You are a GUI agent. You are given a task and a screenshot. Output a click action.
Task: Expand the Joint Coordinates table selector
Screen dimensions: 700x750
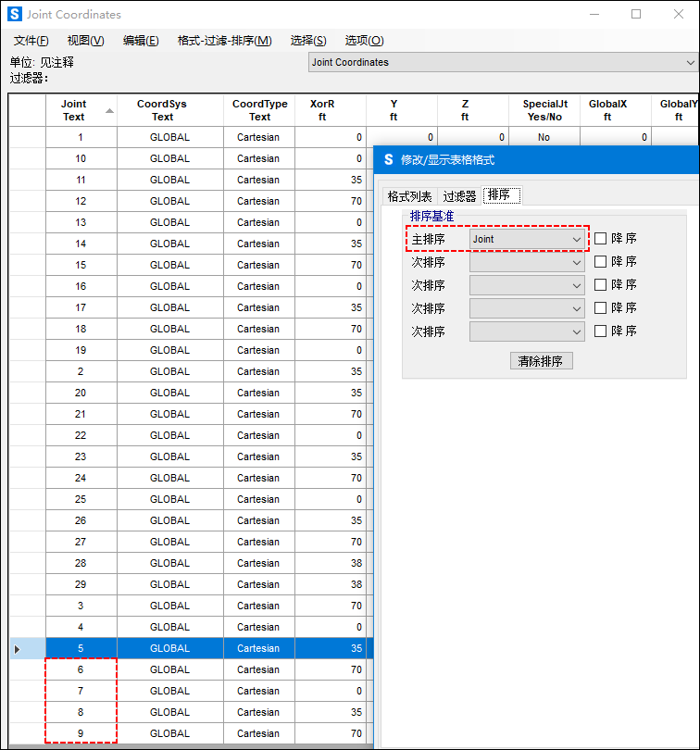(x=690, y=63)
